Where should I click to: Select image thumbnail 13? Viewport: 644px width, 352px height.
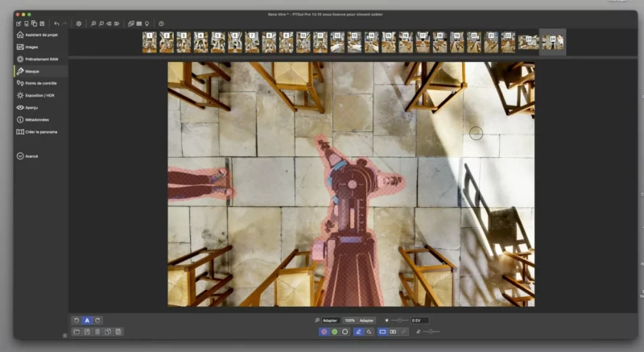(x=354, y=43)
